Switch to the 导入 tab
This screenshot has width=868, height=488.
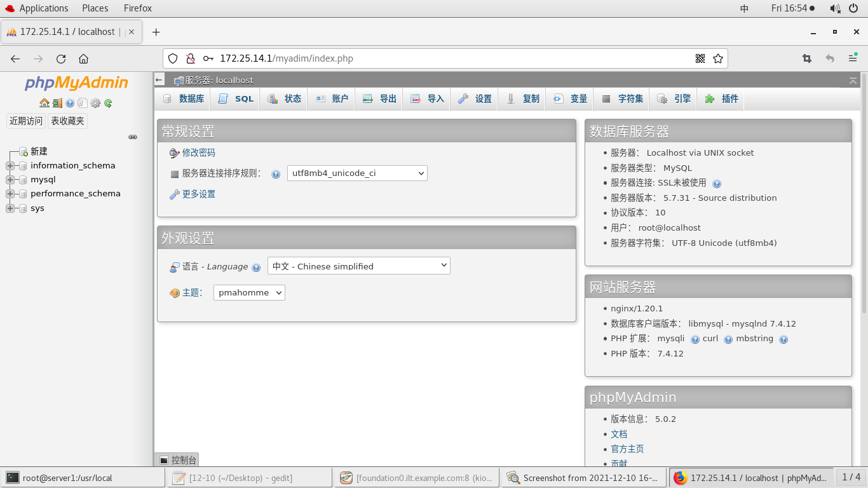(427, 98)
